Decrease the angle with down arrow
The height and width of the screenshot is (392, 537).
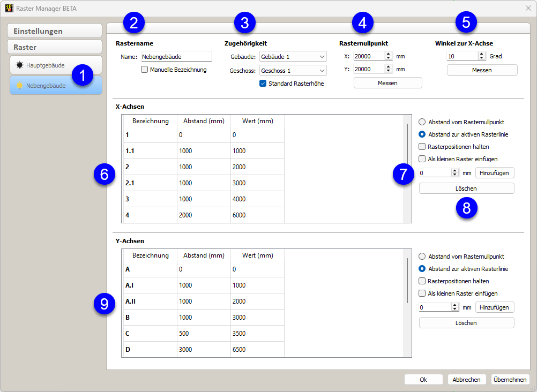tap(482, 58)
